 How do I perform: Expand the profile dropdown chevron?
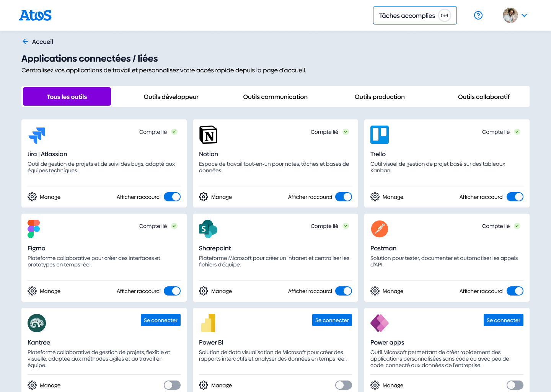[x=524, y=15]
